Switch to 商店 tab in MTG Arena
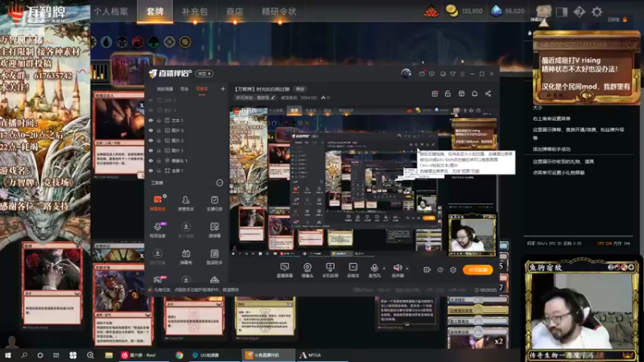 click(234, 11)
